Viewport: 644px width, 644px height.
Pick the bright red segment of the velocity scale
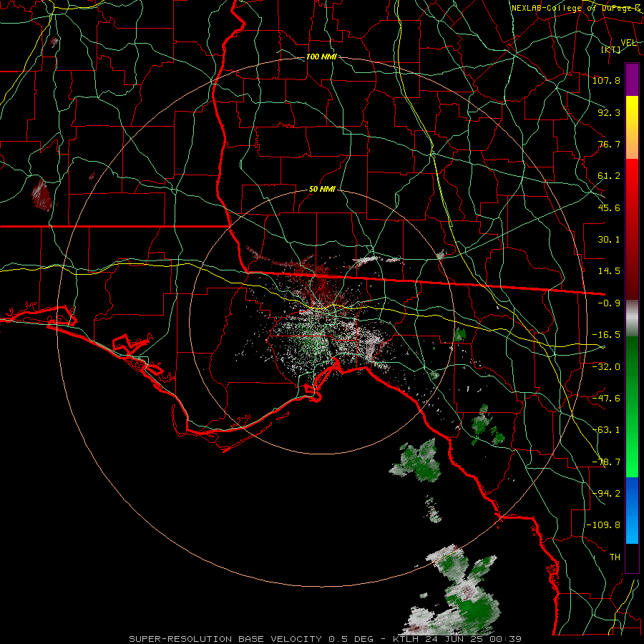click(632, 185)
